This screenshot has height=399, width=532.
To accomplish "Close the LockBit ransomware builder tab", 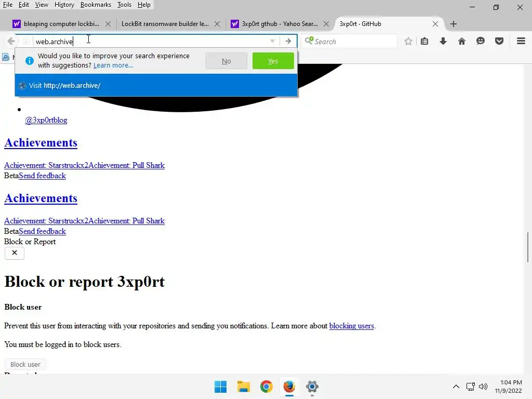I will click(x=217, y=24).
